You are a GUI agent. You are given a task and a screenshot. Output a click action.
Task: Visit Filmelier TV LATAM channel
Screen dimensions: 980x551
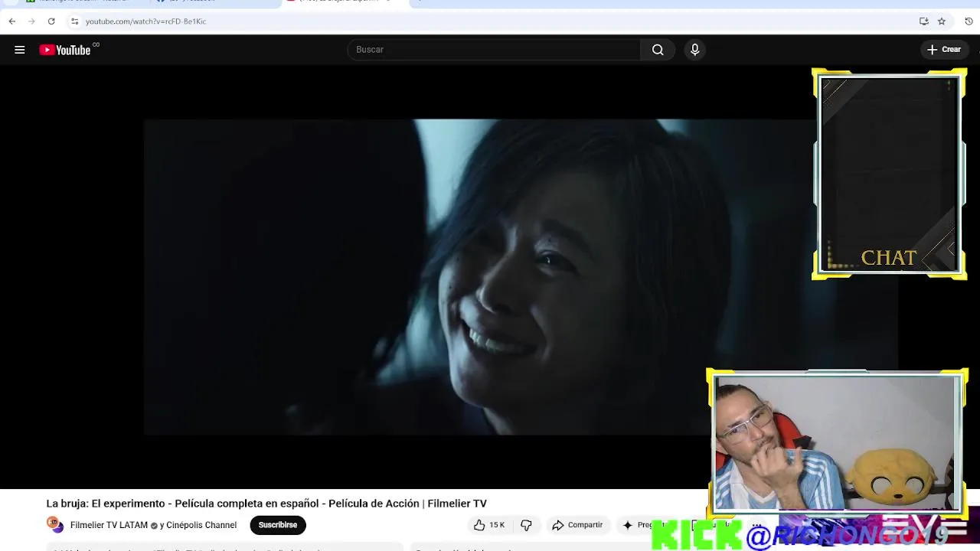[109, 525]
